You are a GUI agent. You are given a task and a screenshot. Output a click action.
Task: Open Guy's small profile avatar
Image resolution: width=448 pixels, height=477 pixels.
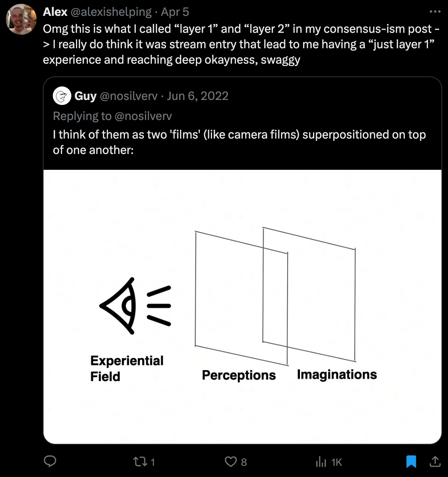(62, 96)
